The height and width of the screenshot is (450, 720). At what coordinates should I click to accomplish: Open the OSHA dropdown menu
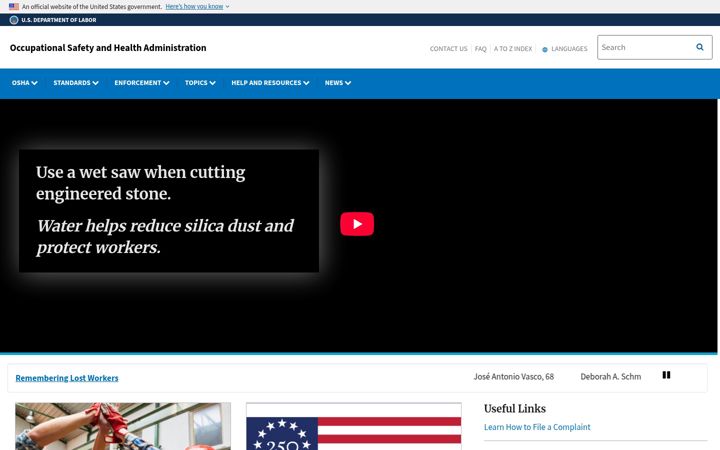point(24,83)
